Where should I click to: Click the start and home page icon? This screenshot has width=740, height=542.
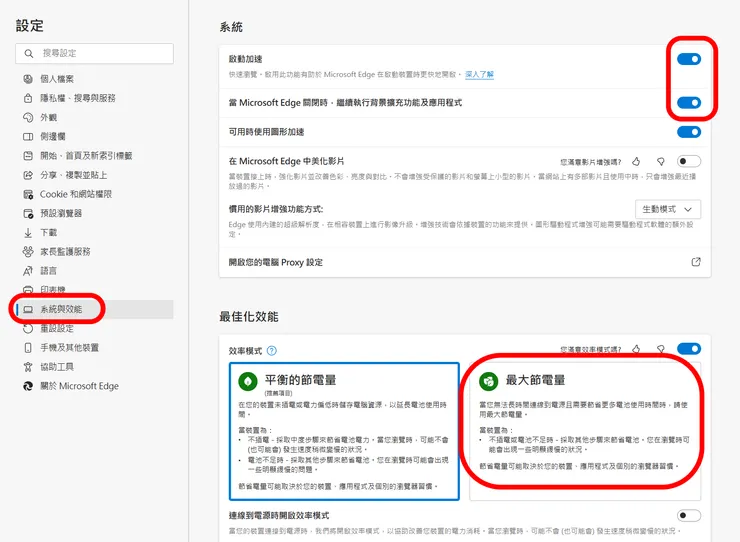click(28, 156)
